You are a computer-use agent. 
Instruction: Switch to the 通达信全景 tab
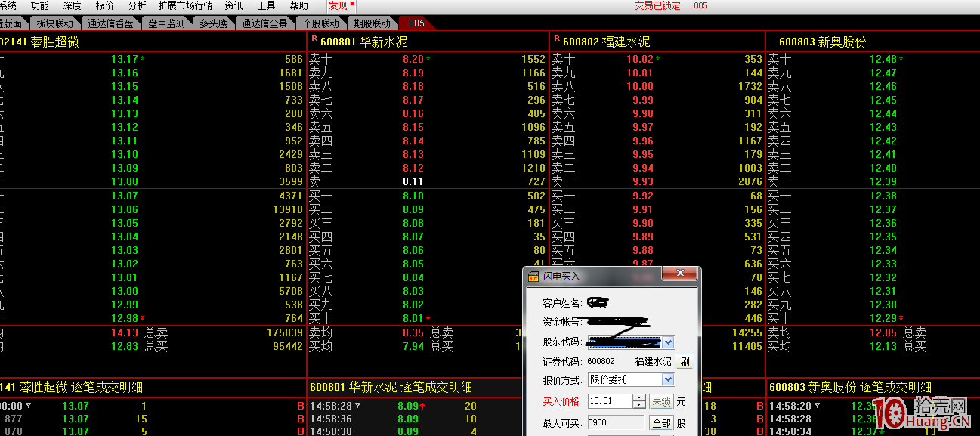[x=264, y=23]
